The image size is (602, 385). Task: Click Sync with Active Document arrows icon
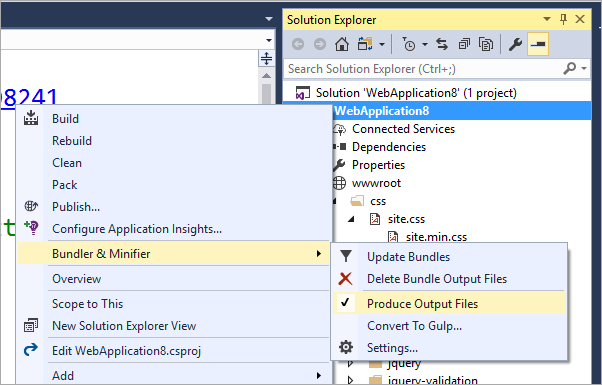pyautogui.click(x=442, y=45)
